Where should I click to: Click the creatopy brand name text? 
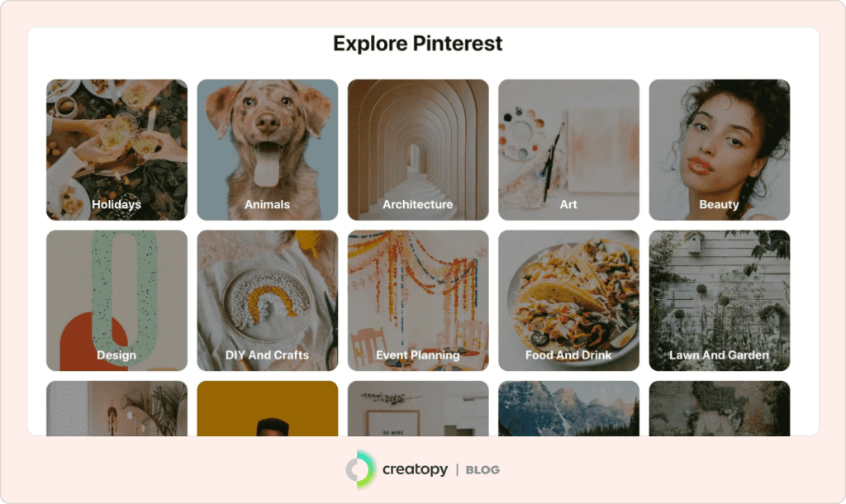click(415, 469)
